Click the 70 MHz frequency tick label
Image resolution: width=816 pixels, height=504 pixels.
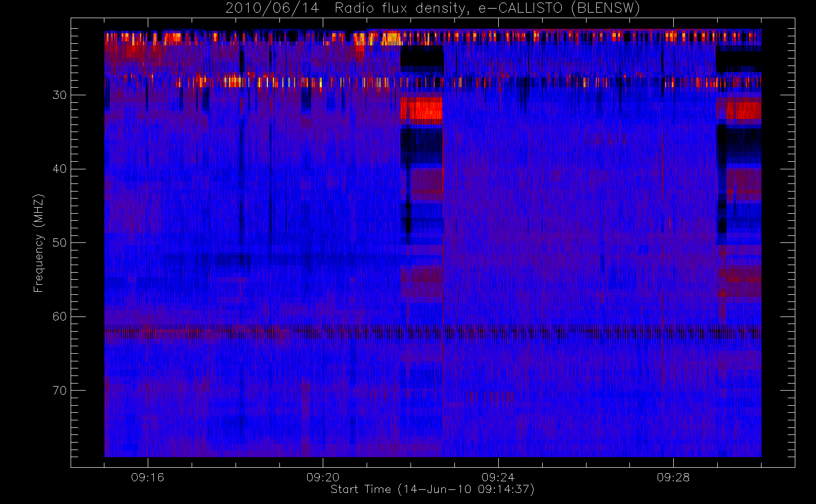(60, 391)
